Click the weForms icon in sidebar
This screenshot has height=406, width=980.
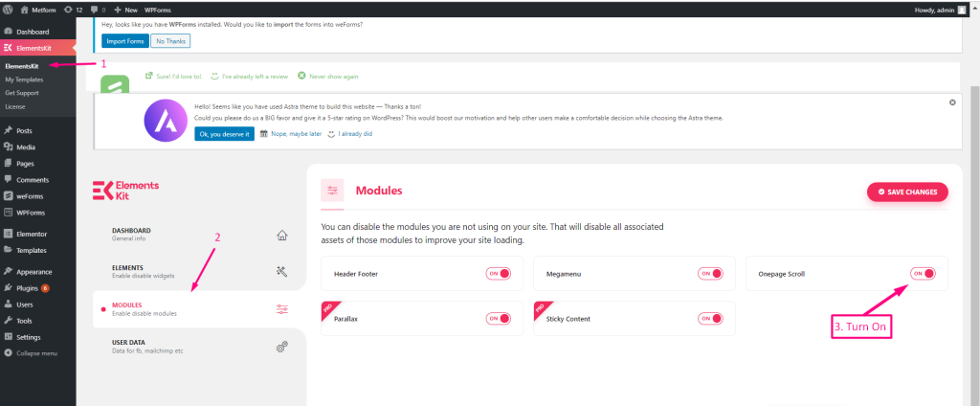click(x=8, y=195)
